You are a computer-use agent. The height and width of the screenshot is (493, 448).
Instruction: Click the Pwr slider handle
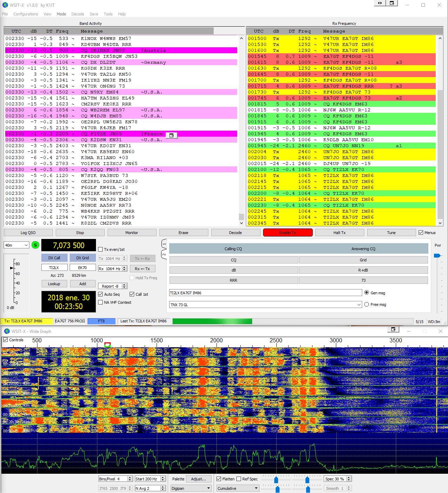click(x=437, y=256)
